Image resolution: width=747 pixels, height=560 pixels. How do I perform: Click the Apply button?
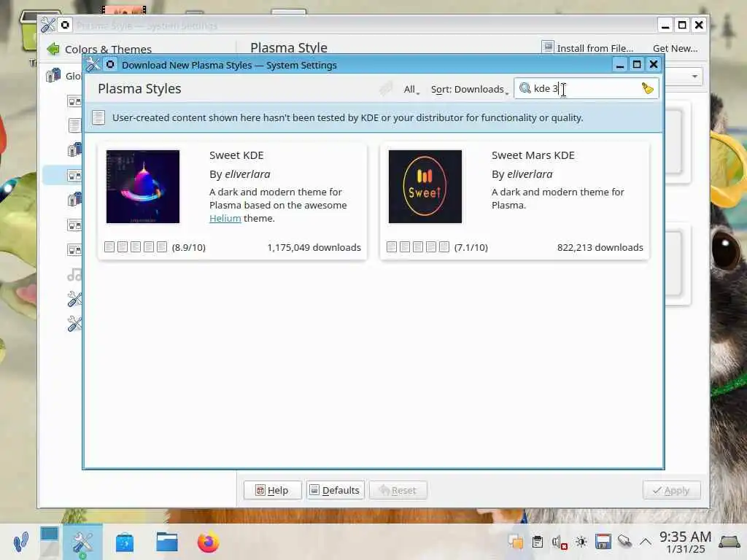coord(672,490)
